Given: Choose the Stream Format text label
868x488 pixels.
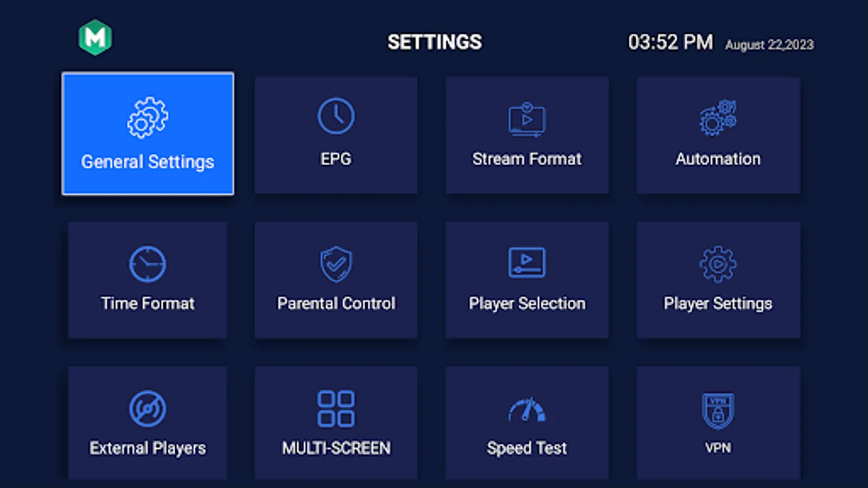Looking at the screenshot, I should point(527,159).
